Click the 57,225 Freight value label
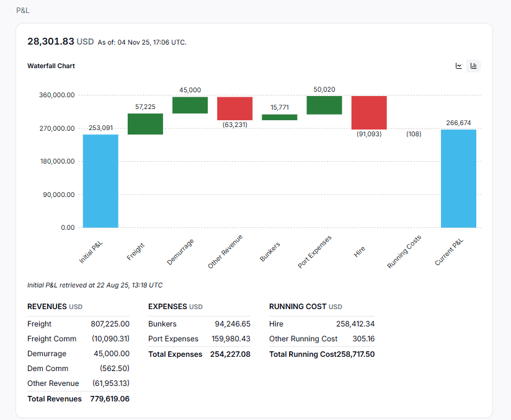Viewport: 511px width, 420px height. [x=145, y=107]
